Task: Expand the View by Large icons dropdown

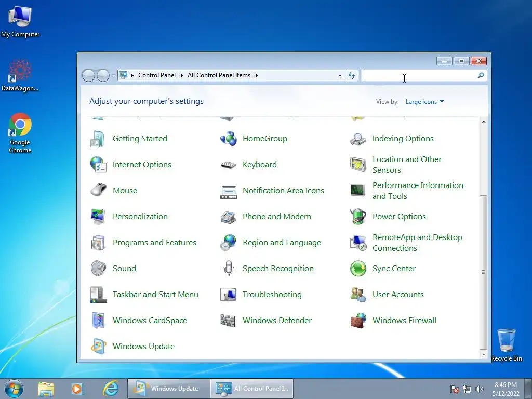Action: point(424,102)
